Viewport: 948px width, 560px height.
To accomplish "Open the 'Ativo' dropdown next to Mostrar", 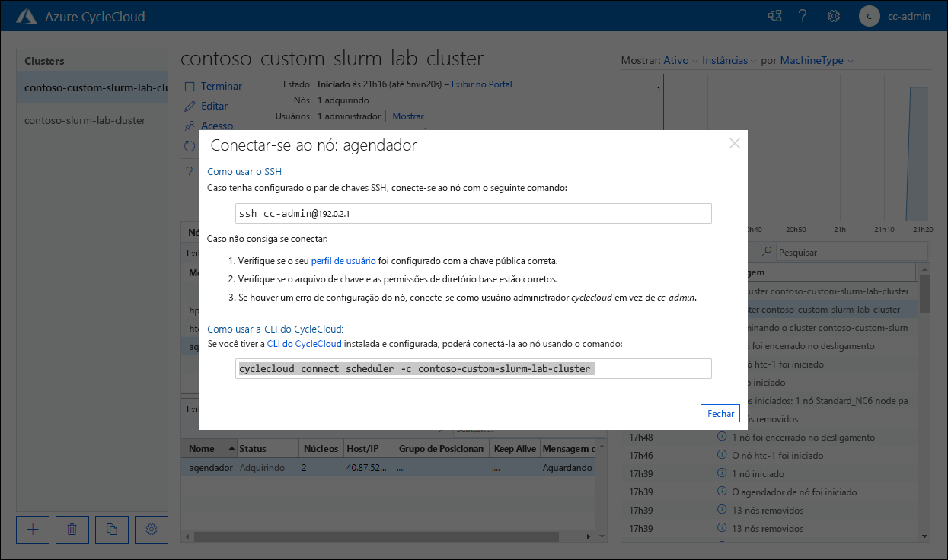I will click(x=675, y=61).
